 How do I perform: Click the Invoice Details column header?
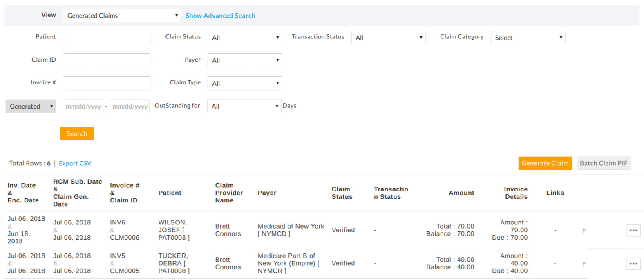pyautogui.click(x=516, y=193)
